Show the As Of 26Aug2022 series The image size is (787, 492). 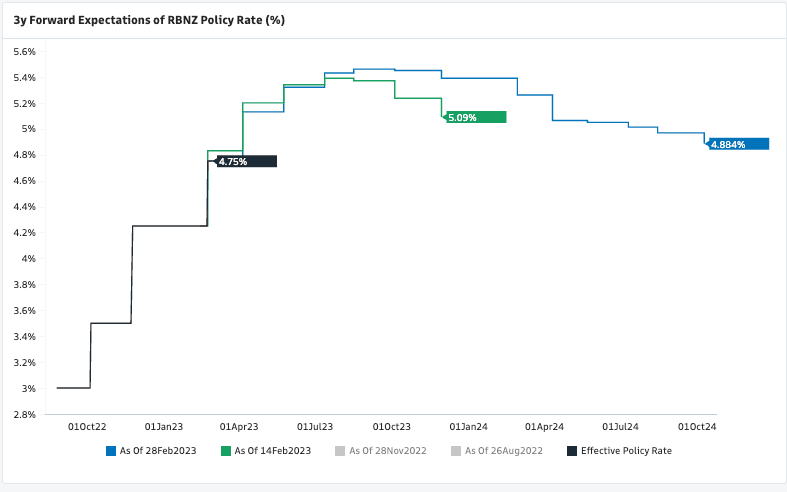click(x=503, y=451)
